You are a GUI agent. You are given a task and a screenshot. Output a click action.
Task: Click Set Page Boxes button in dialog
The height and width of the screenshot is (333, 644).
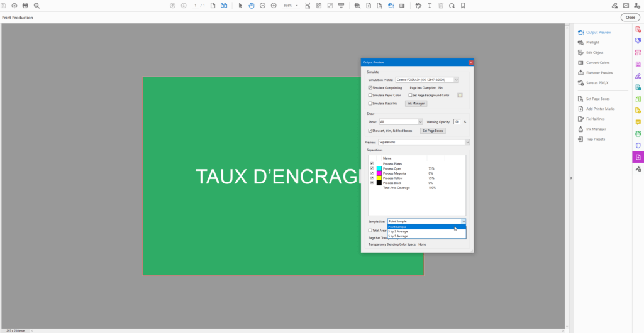pos(433,131)
